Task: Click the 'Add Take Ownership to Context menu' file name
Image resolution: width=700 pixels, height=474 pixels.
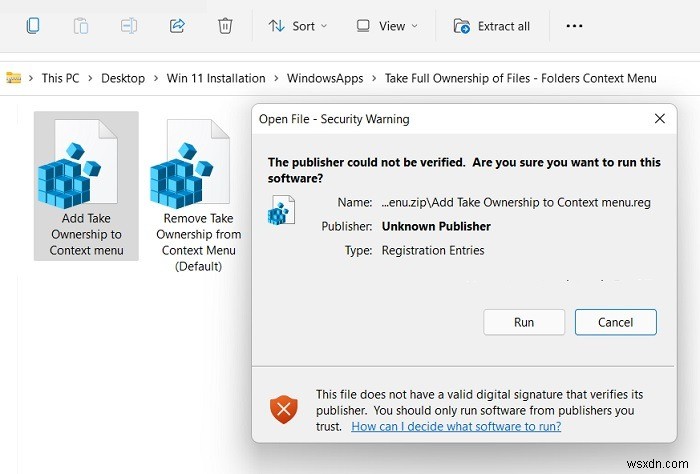Action: coord(86,234)
